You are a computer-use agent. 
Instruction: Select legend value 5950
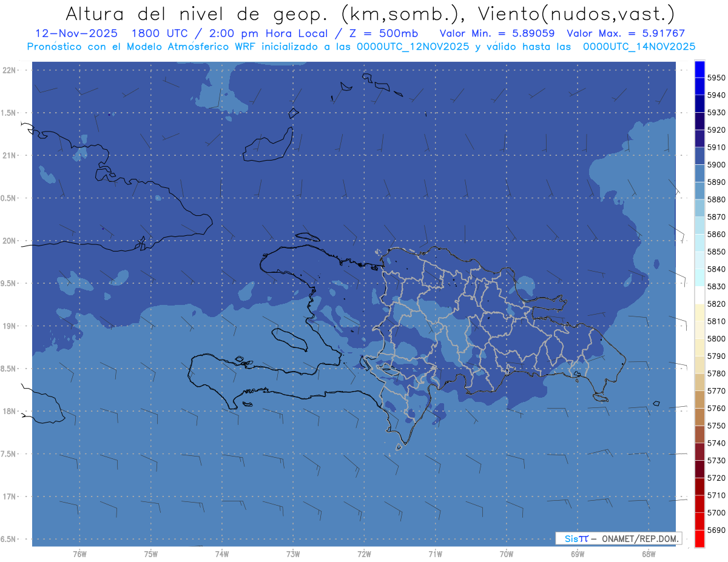point(716,78)
